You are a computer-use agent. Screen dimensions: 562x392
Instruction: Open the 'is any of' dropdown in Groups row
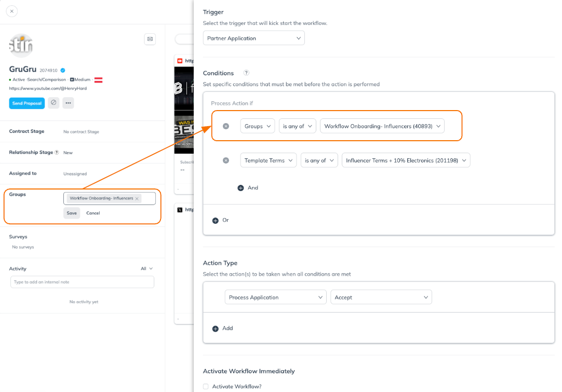[298, 126]
